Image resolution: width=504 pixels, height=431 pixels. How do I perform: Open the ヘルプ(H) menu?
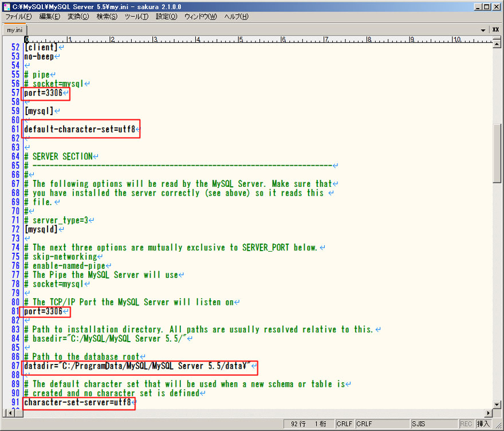[236, 17]
